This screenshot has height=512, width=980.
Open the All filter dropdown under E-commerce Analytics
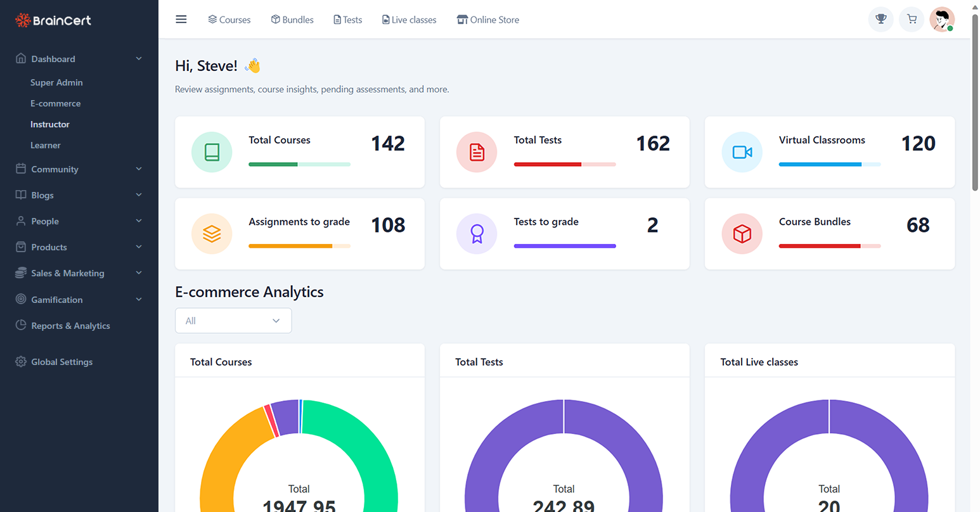pos(233,321)
